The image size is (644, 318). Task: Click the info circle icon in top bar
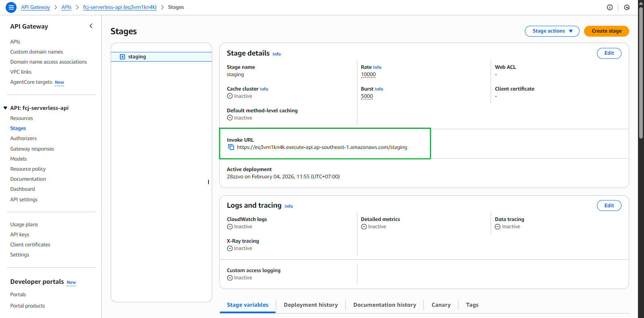point(610,7)
